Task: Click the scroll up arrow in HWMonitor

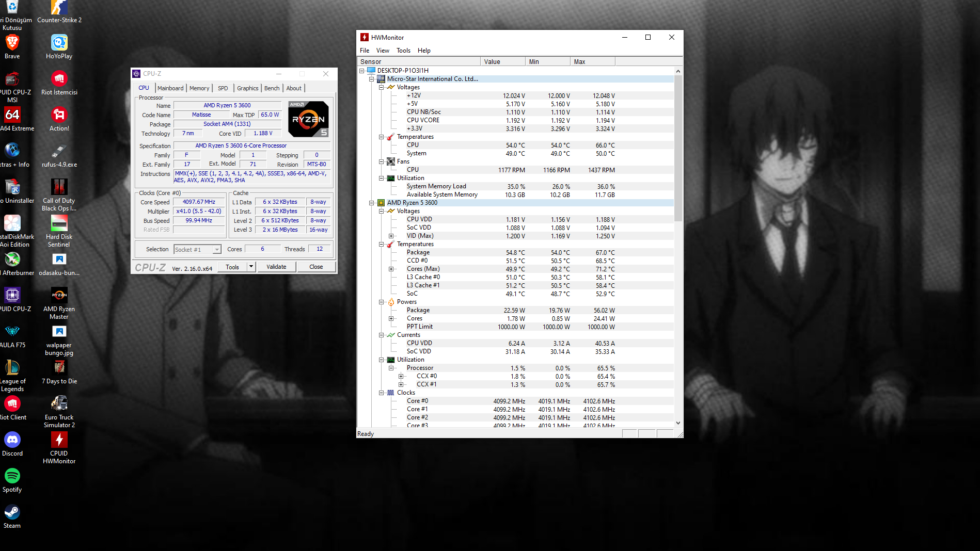Action: click(678, 71)
